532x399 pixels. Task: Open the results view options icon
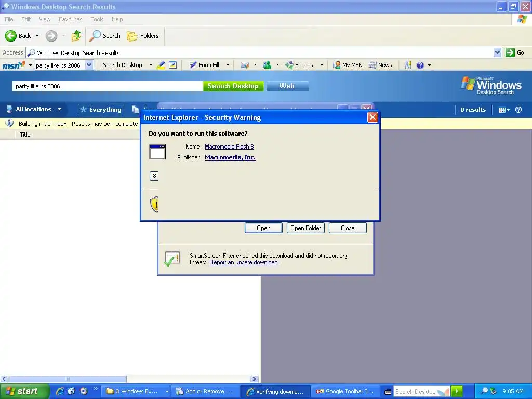point(504,110)
